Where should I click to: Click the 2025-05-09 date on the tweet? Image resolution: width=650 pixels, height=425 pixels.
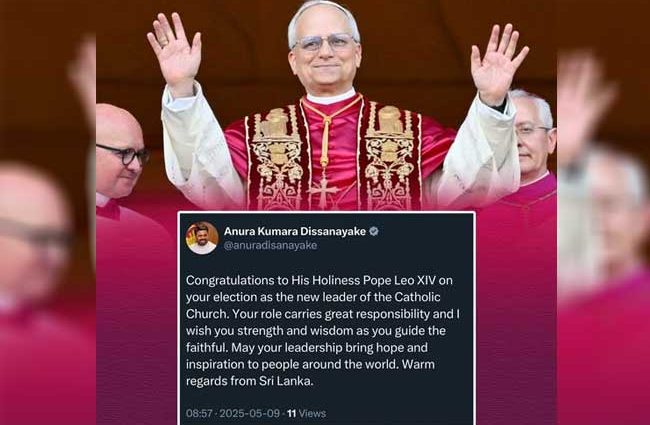(250, 413)
